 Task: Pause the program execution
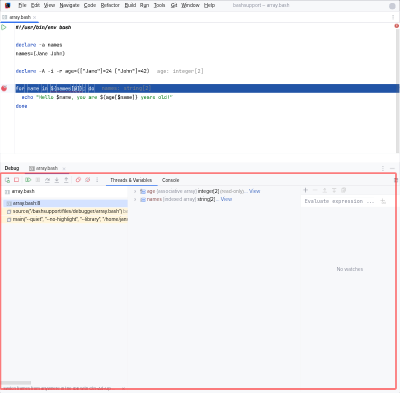pos(38,180)
